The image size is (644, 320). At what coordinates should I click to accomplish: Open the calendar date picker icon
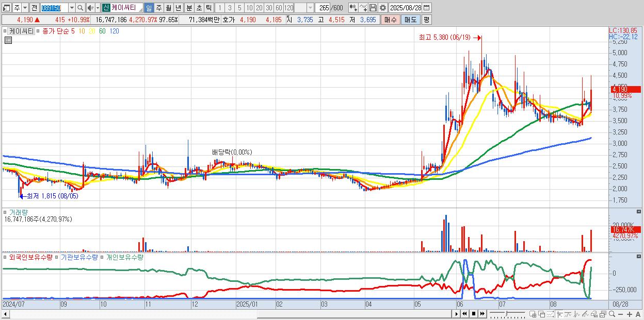(427, 8)
